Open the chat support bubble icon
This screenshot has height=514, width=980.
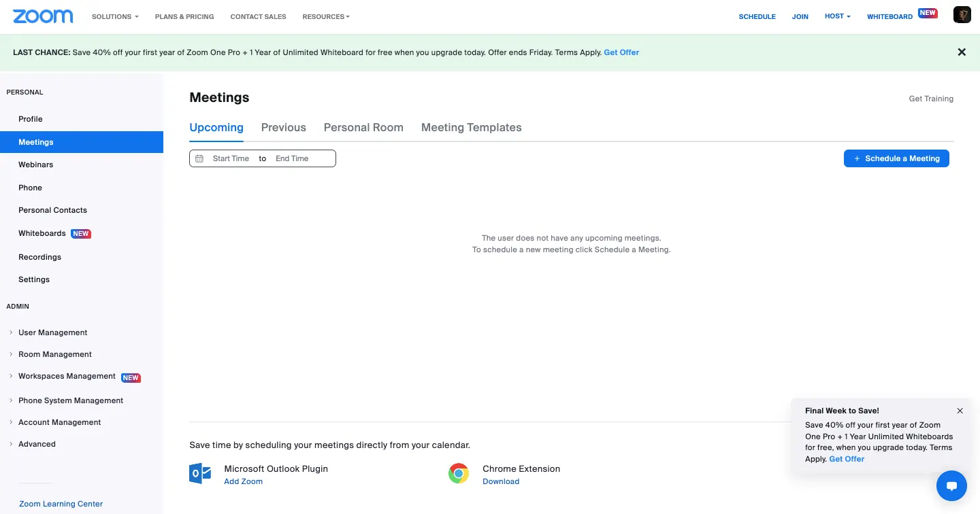[x=951, y=485]
